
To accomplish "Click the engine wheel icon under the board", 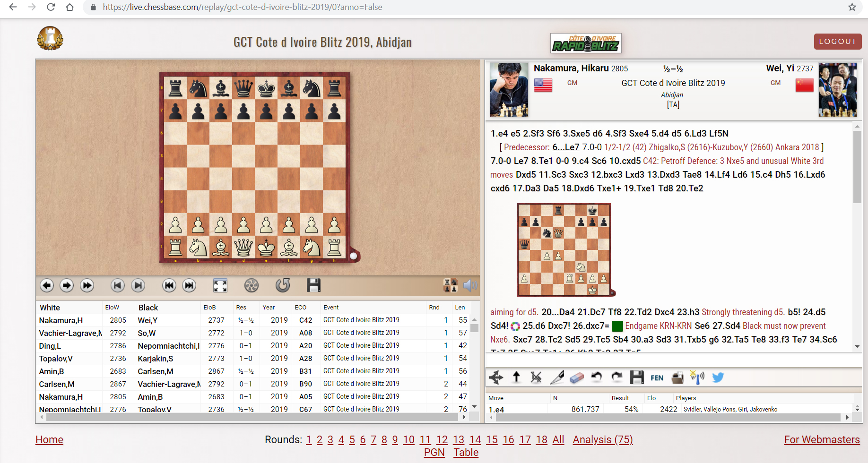I will click(x=252, y=285).
